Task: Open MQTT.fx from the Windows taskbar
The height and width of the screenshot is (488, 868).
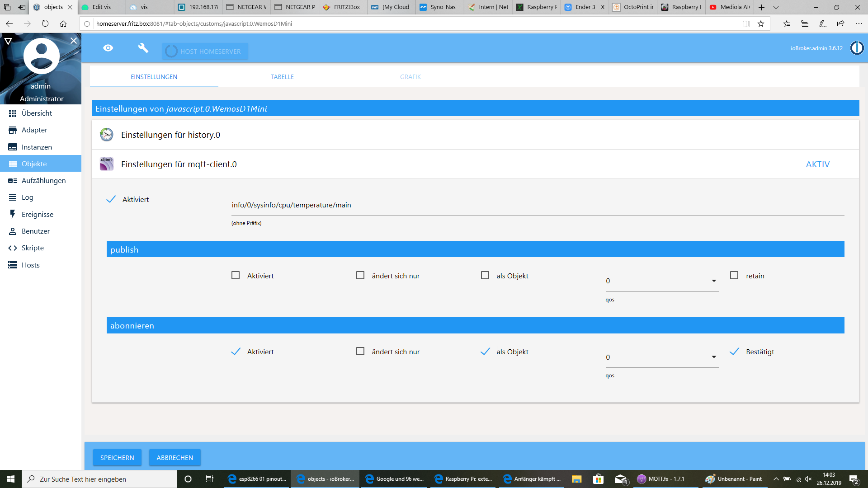Action: click(x=661, y=479)
